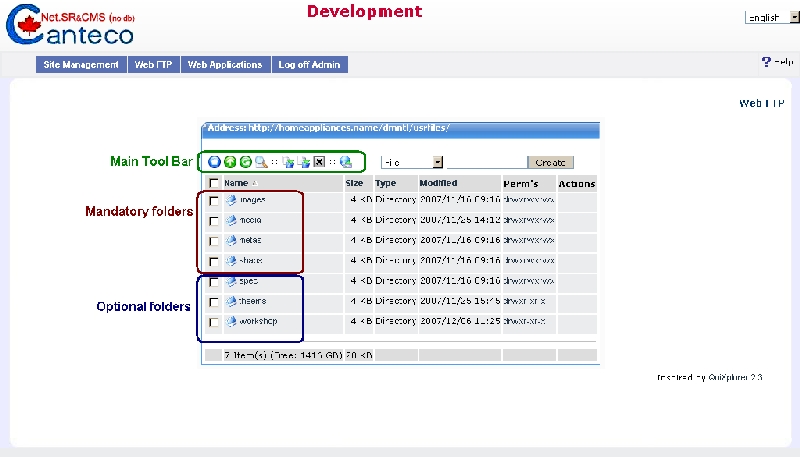Open the Site Management menu
This screenshot has width=800, height=457.
(81, 65)
